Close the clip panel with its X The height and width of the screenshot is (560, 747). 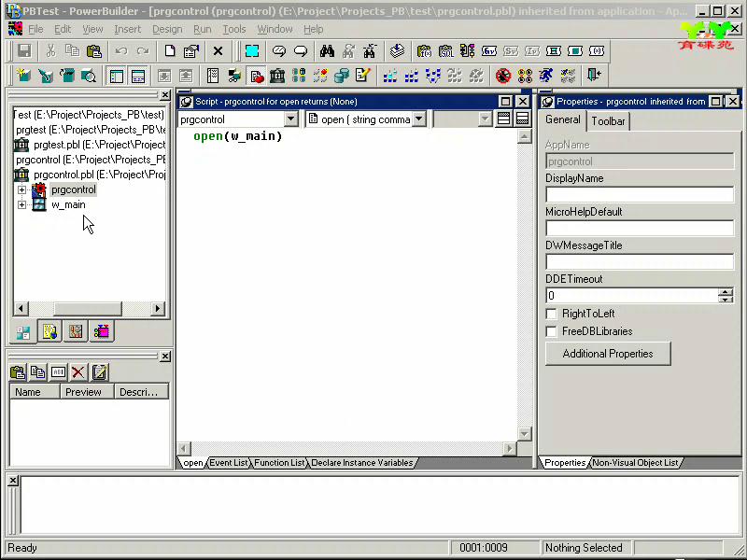pos(165,357)
